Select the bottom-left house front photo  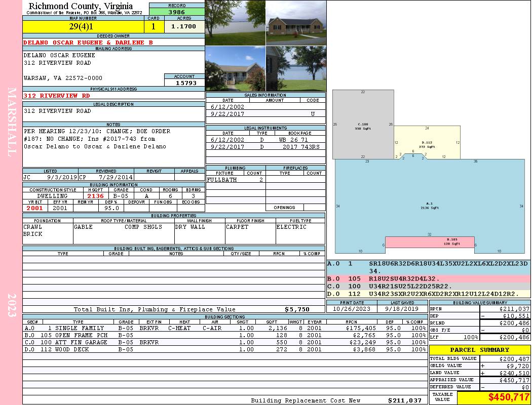click(235, 69)
